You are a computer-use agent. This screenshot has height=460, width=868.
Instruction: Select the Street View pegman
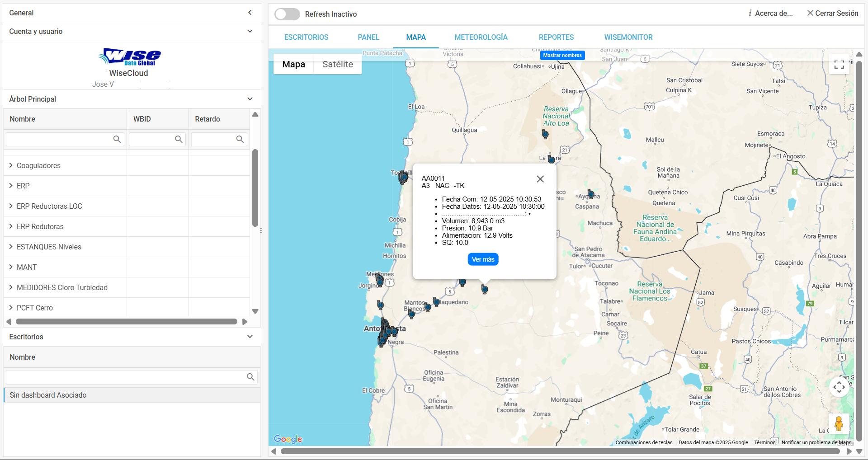(839, 424)
